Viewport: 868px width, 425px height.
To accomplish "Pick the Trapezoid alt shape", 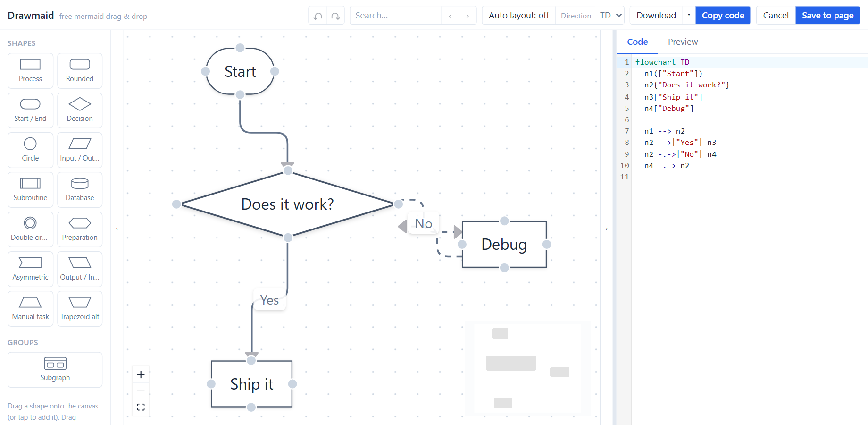I will pyautogui.click(x=80, y=309).
